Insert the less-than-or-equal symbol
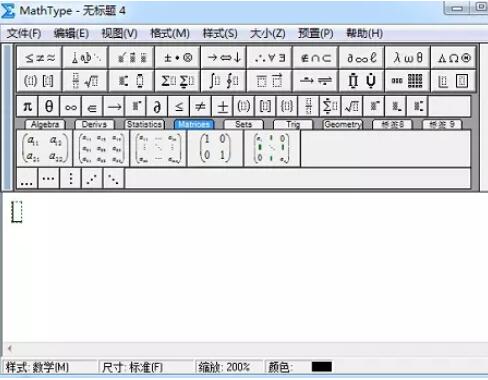The image size is (488, 380). [x=179, y=107]
